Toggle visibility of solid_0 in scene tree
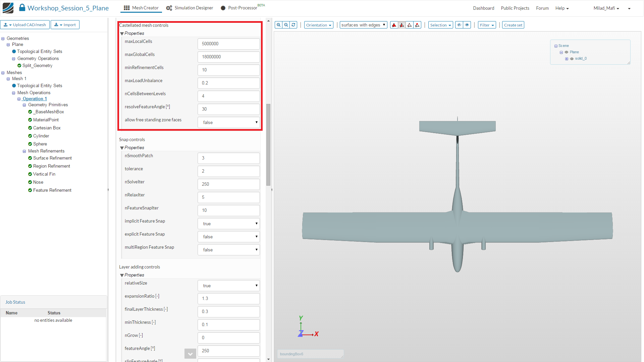This screenshot has height=362, width=644. [x=572, y=59]
